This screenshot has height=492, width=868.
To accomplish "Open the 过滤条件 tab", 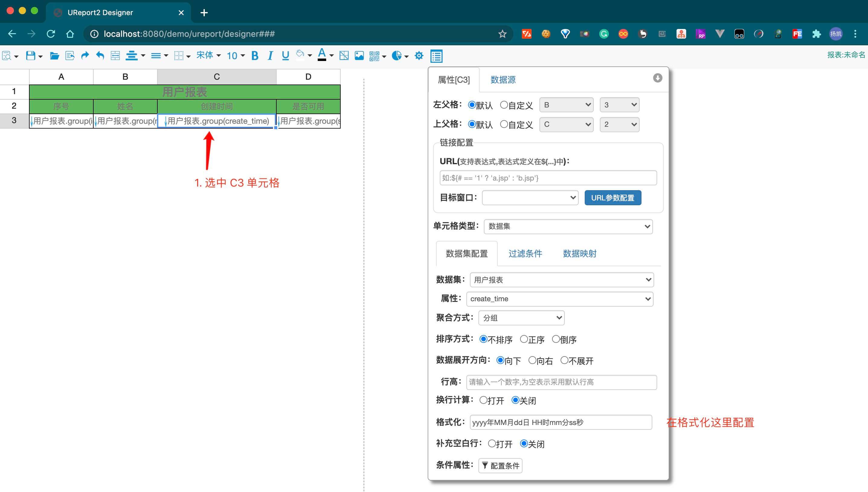I will click(525, 254).
